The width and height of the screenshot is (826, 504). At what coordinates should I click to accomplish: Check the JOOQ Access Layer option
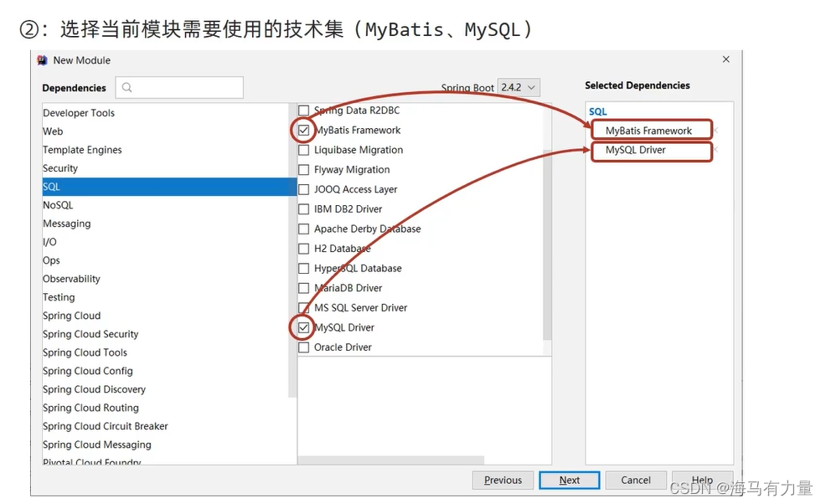304,189
